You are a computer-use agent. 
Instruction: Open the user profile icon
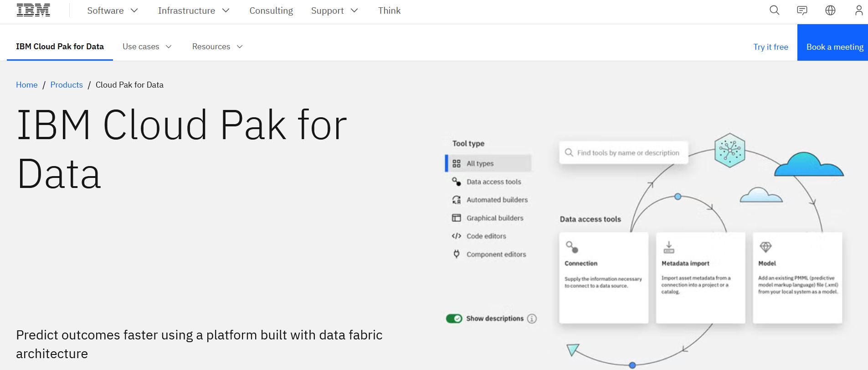coord(859,10)
